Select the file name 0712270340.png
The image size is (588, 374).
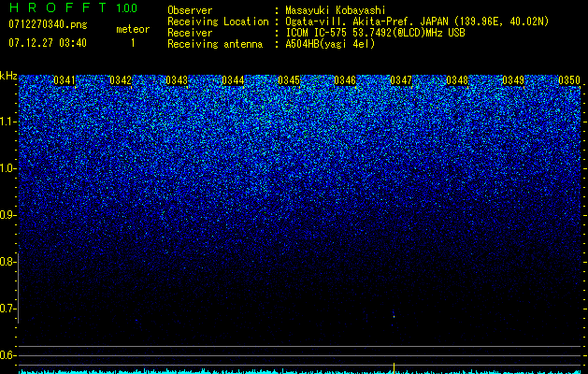[x=48, y=24]
